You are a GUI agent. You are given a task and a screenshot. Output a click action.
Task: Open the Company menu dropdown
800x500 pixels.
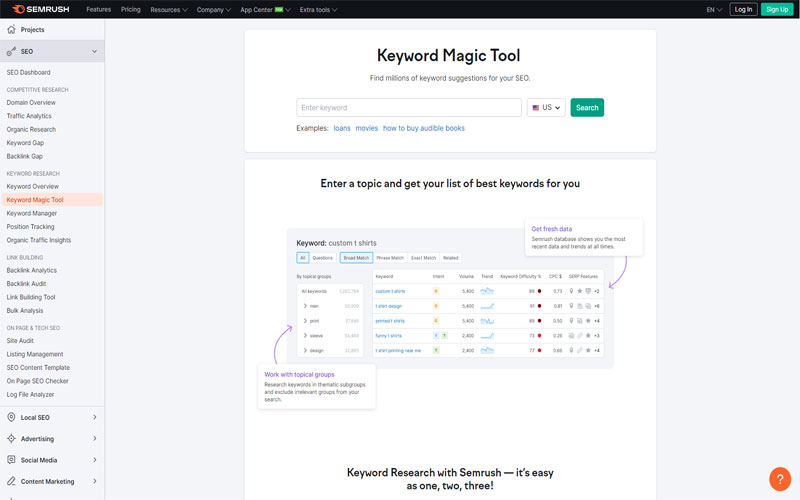coord(214,10)
